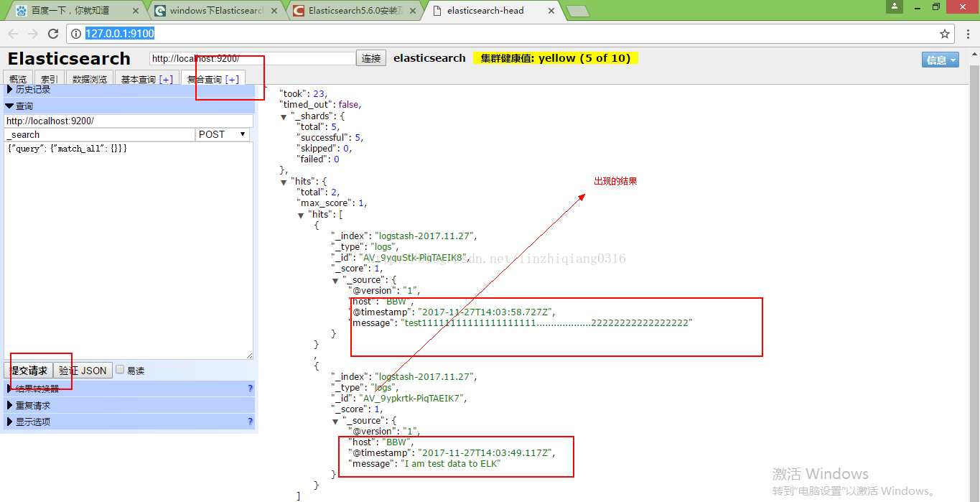Grab the query textarea resize handle

coord(249,355)
